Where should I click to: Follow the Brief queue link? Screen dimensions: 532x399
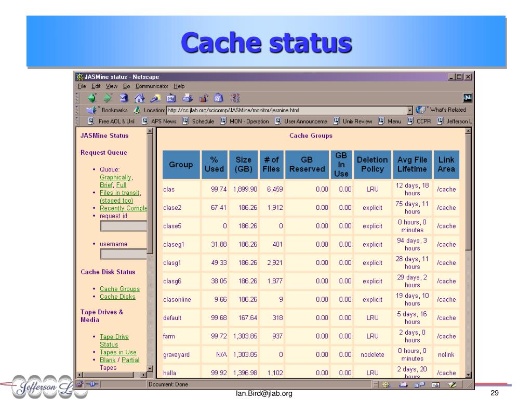(106, 185)
